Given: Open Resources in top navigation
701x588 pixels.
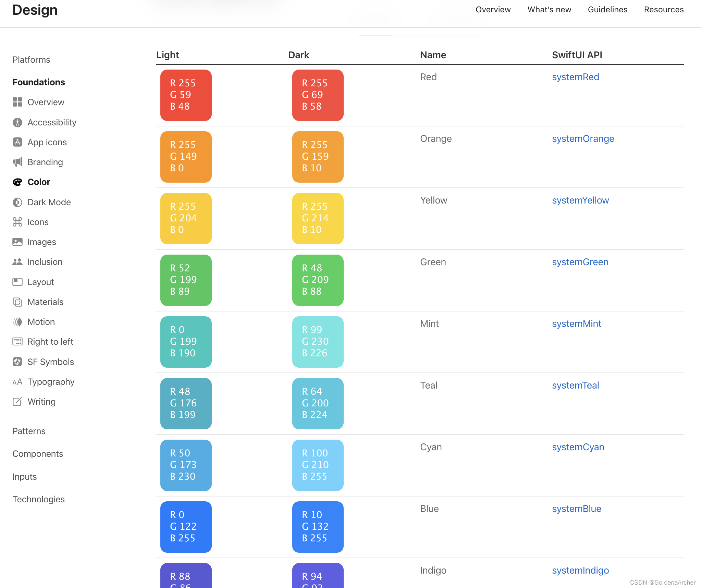Looking at the screenshot, I should pyautogui.click(x=664, y=10).
